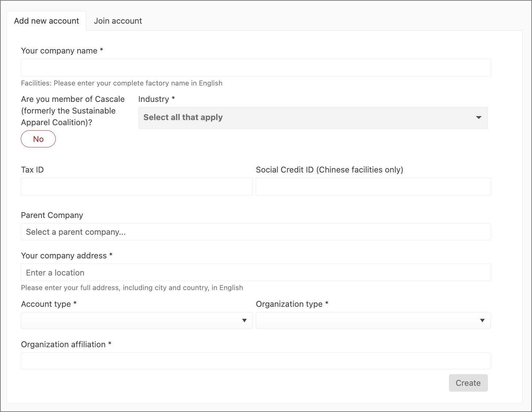Click the Select a parent company field
Screen dimensions: 532x412
[255, 231]
